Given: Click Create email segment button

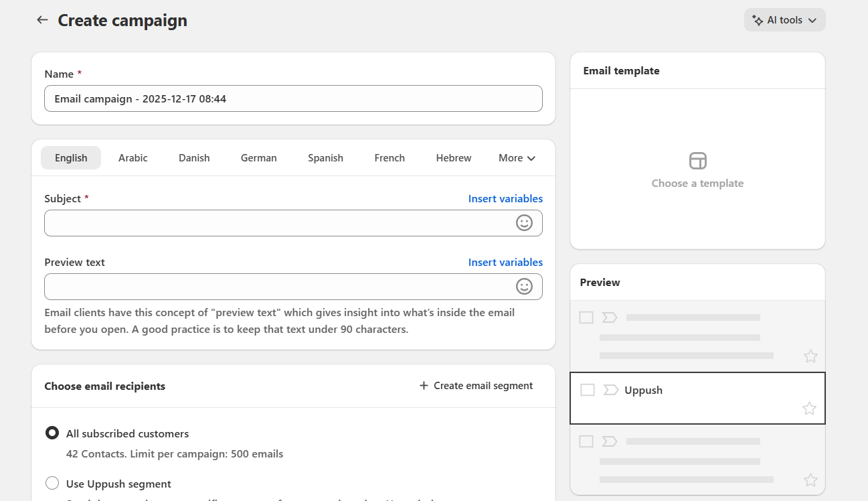Looking at the screenshot, I should pyautogui.click(x=476, y=386).
